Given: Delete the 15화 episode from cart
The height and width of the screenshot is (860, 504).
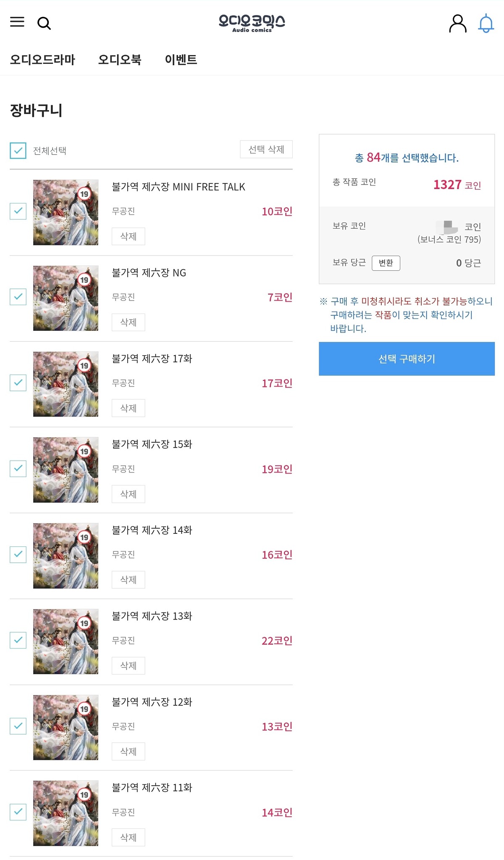Looking at the screenshot, I should coord(128,494).
